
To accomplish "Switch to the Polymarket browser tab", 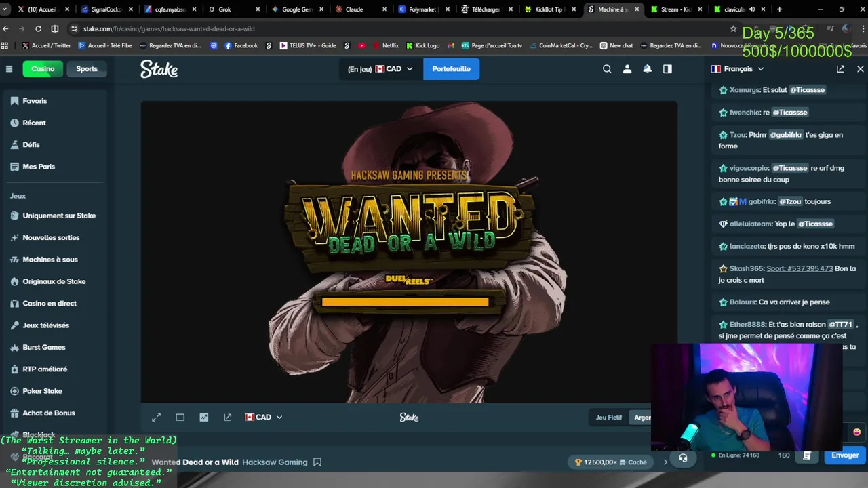I will coord(422,9).
